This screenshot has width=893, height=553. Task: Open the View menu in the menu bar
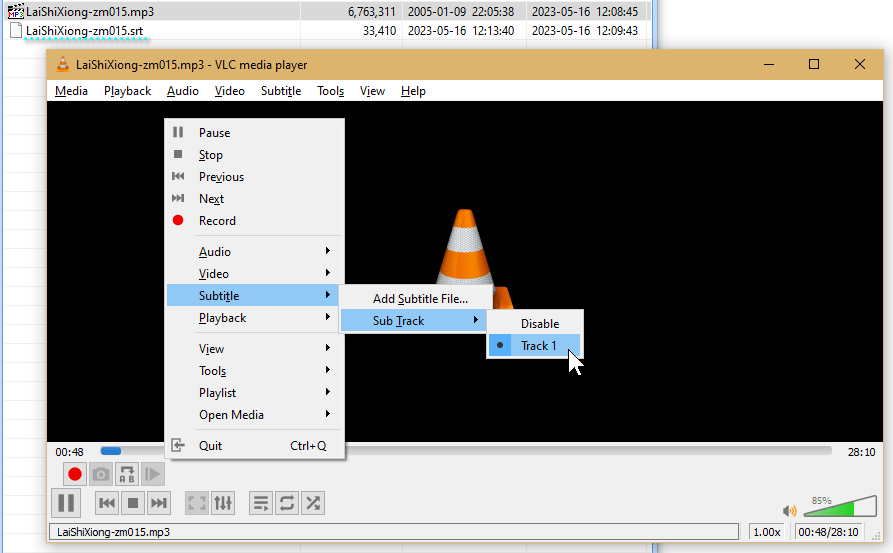372,91
